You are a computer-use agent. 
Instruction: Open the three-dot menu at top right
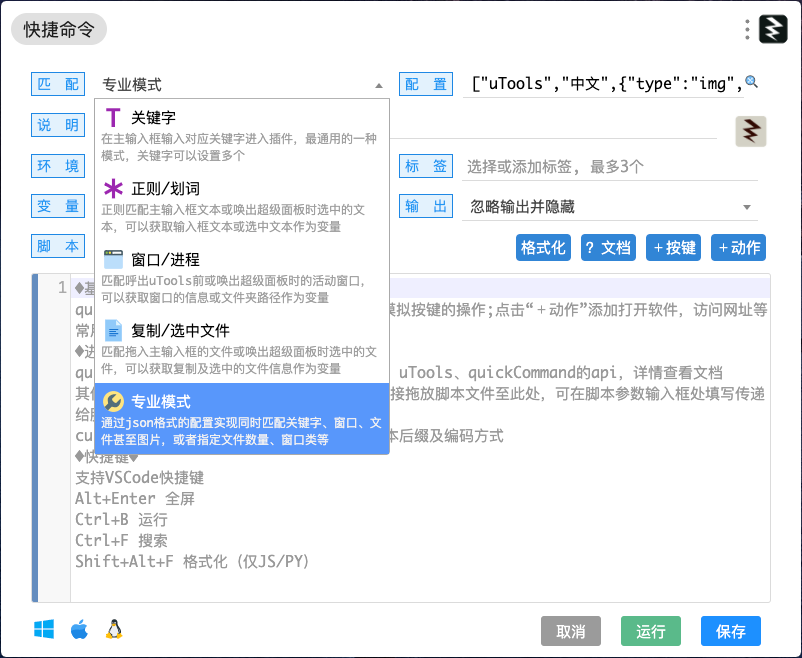(x=747, y=30)
